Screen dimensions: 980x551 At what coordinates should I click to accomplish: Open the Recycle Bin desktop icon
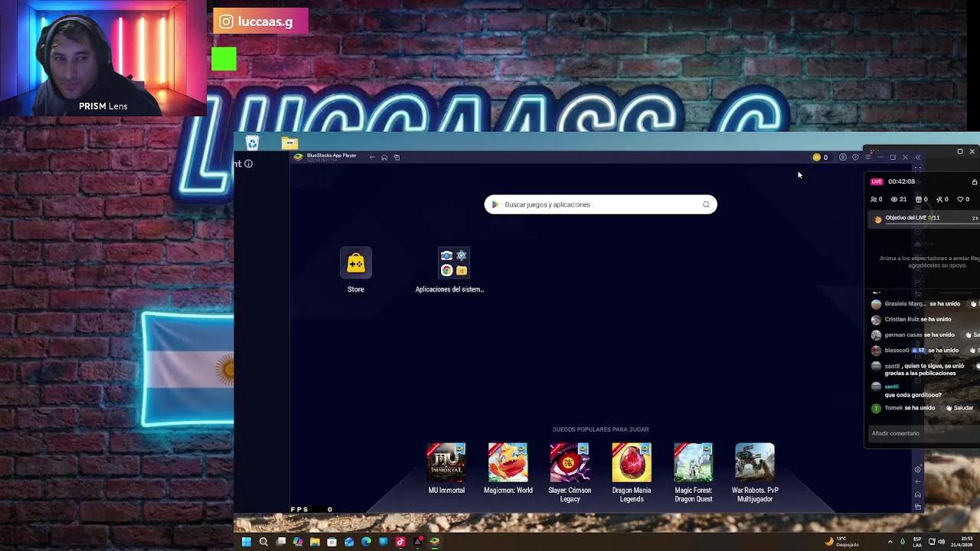(252, 143)
